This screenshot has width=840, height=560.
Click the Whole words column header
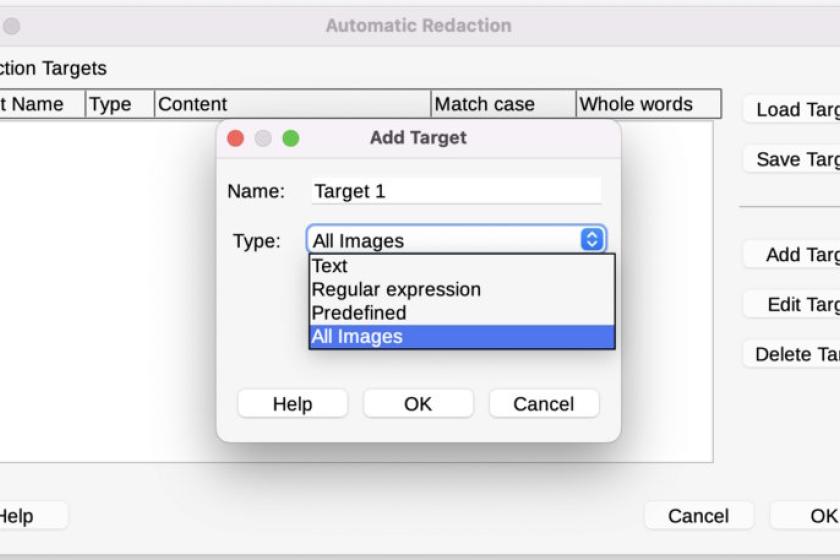coord(649,104)
